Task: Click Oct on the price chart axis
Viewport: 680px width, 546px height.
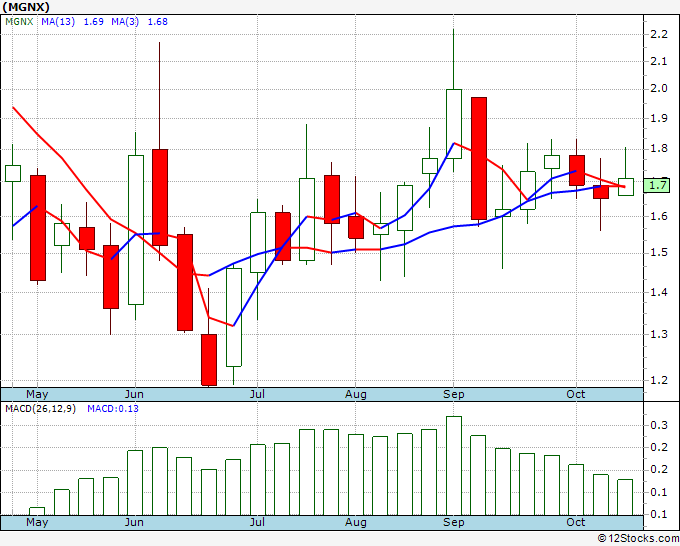Action: (x=576, y=394)
